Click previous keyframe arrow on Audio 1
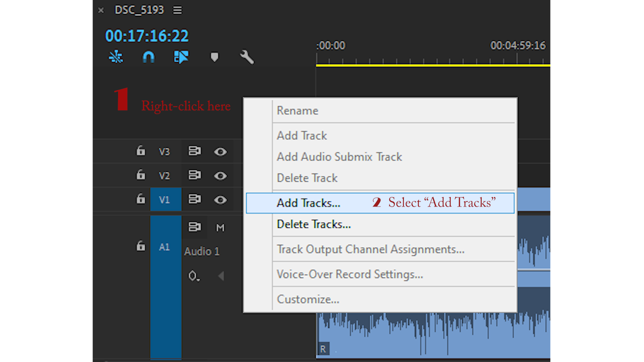This screenshot has width=644, height=362. [221, 276]
